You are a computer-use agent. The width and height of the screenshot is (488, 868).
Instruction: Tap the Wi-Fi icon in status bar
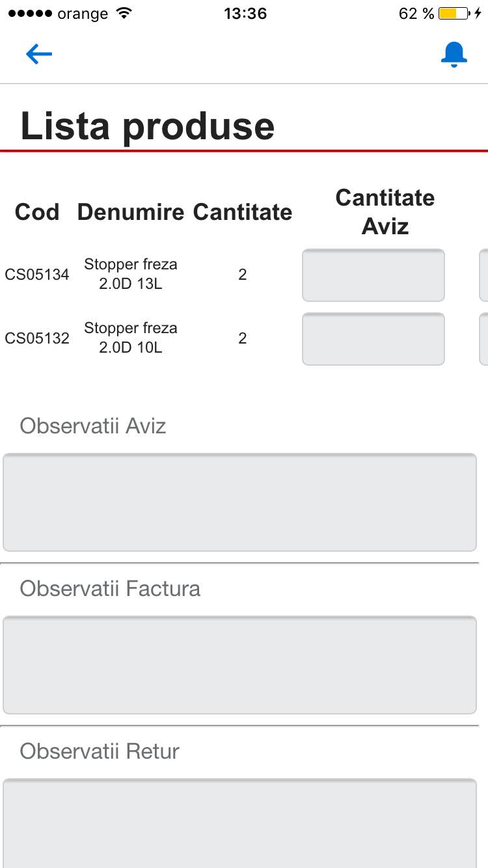point(122,14)
